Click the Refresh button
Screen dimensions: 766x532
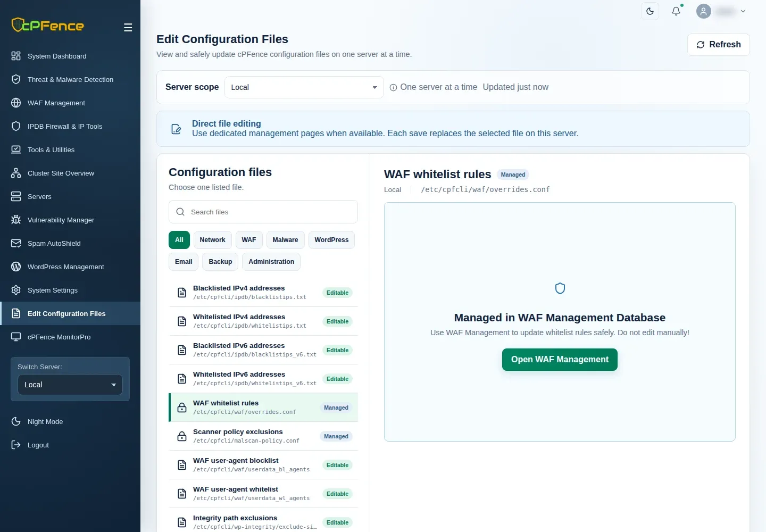click(x=719, y=45)
